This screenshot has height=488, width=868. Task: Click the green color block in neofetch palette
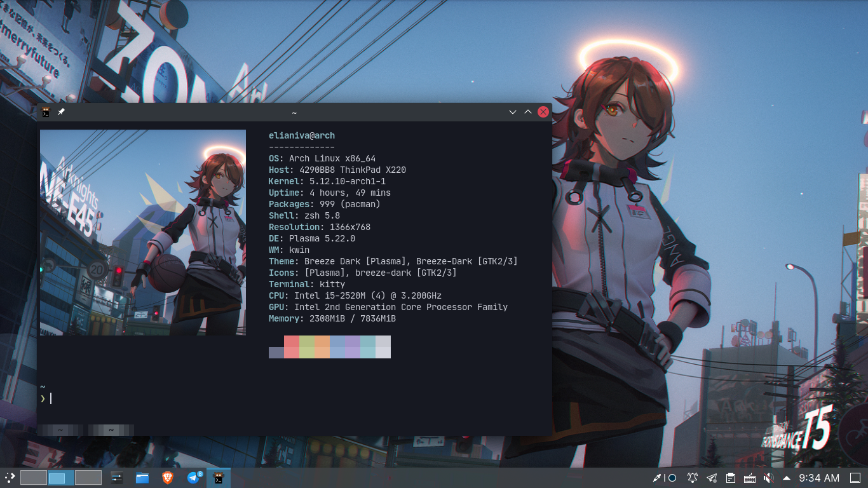(307, 347)
